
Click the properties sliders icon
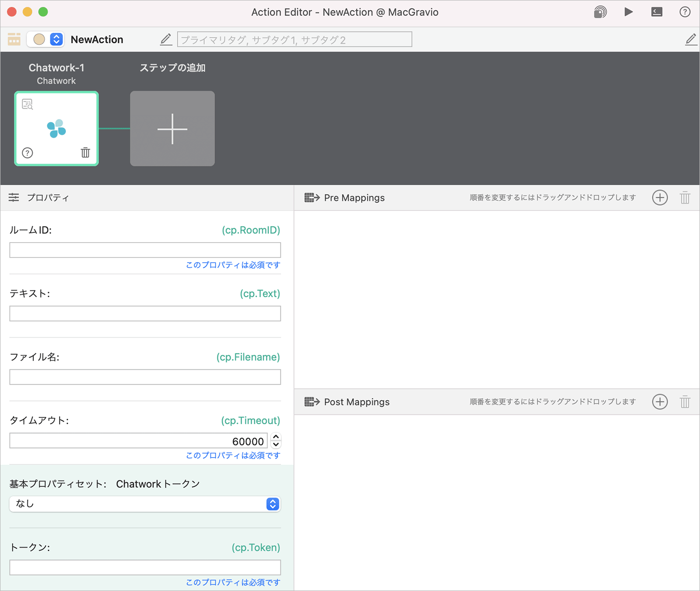[14, 197]
